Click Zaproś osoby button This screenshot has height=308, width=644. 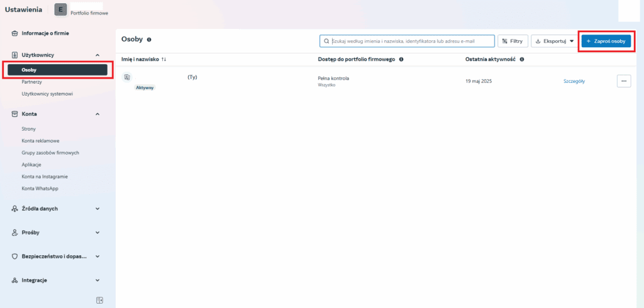click(x=606, y=41)
